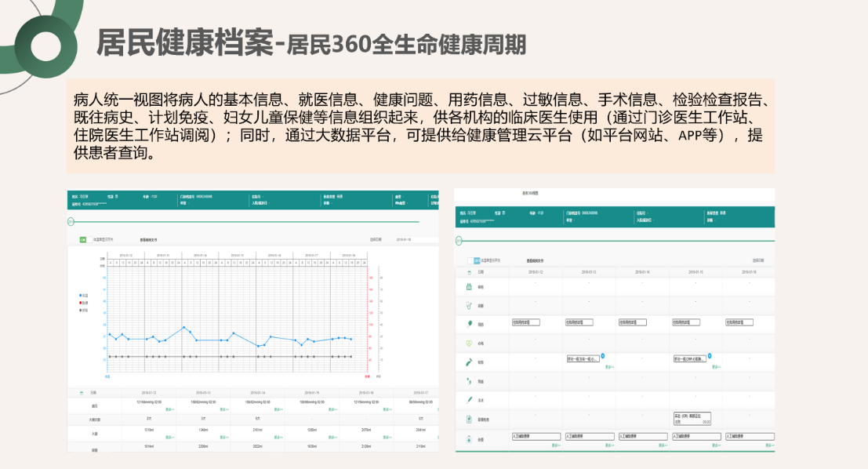Viewport: 868px width, 469px height.
Task: Open the inpatient medication detail tag for 2019-01-15
Action: pyautogui.click(x=686, y=322)
